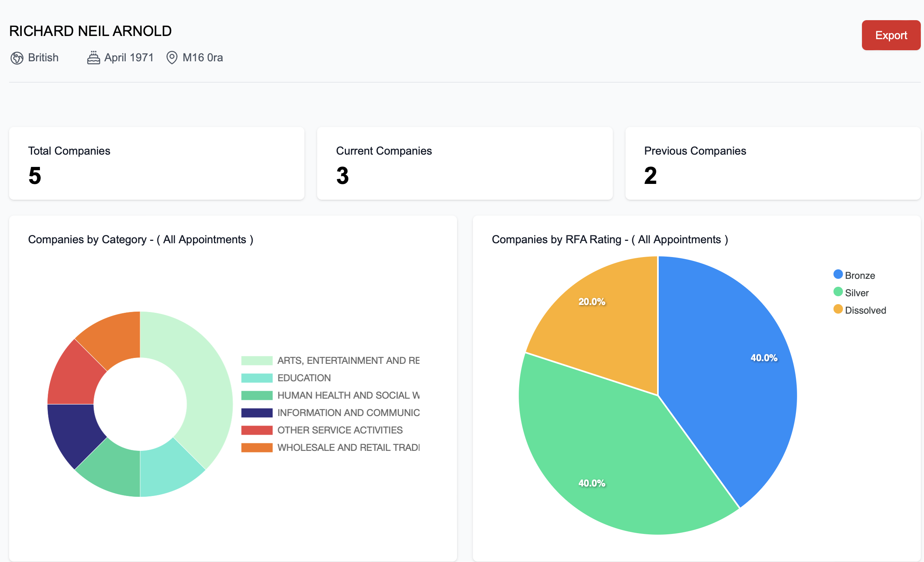This screenshot has width=924, height=562.
Task: Click the HUMAN HEALTH AND SOCIAL legend label
Action: tap(348, 395)
